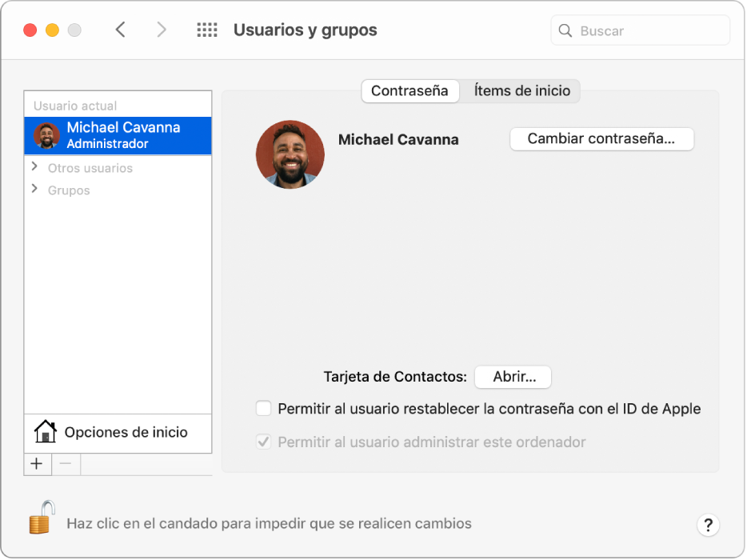Show all preferences via the grid icon

(207, 30)
